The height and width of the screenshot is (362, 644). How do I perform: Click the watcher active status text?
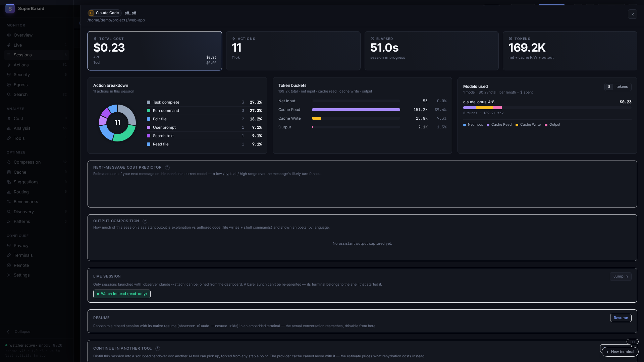(x=22, y=345)
